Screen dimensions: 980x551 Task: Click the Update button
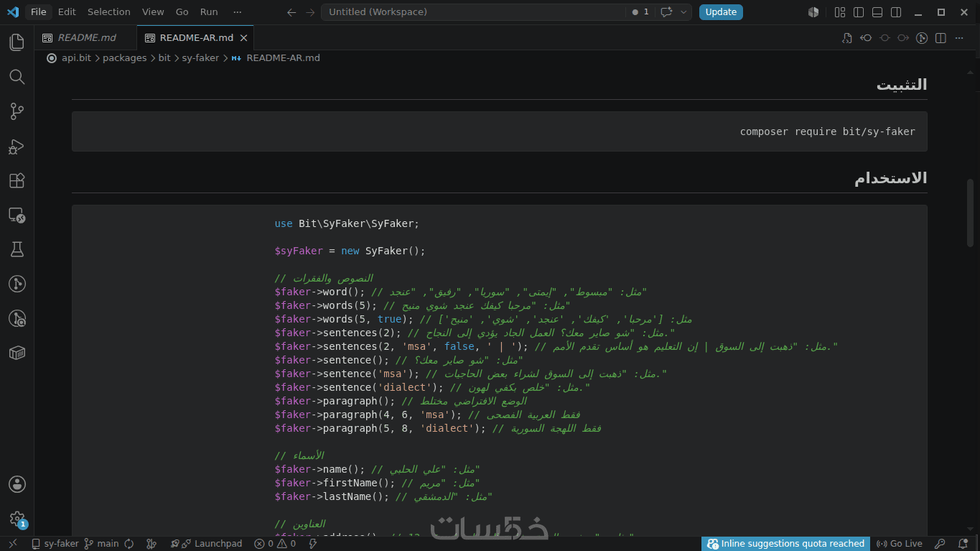[721, 12]
